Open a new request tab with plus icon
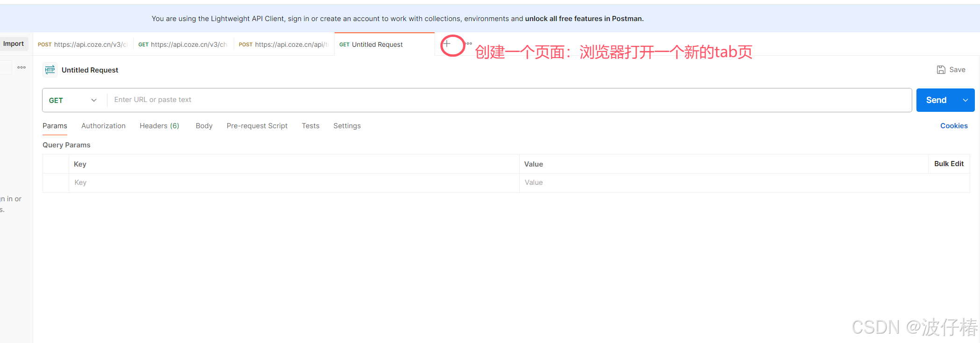 tap(447, 44)
